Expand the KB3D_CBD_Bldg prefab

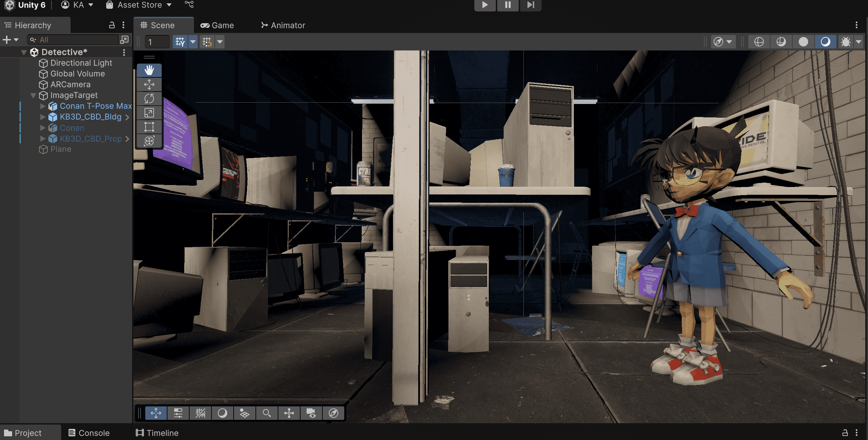click(43, 117)
